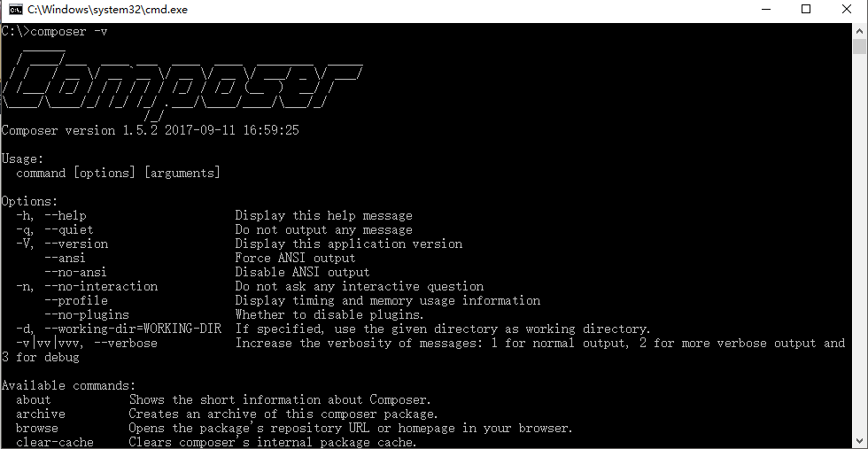The width and height of the screenshot is (868, 449).
Task: Close the command prompt window
Action: 847,9
